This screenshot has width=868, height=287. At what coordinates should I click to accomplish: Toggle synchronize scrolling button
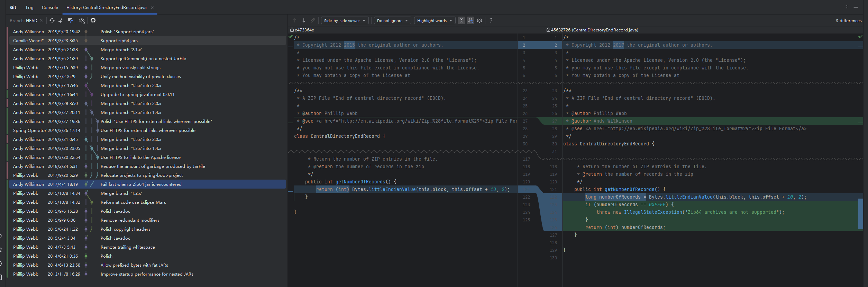click(x=470, y=21)
